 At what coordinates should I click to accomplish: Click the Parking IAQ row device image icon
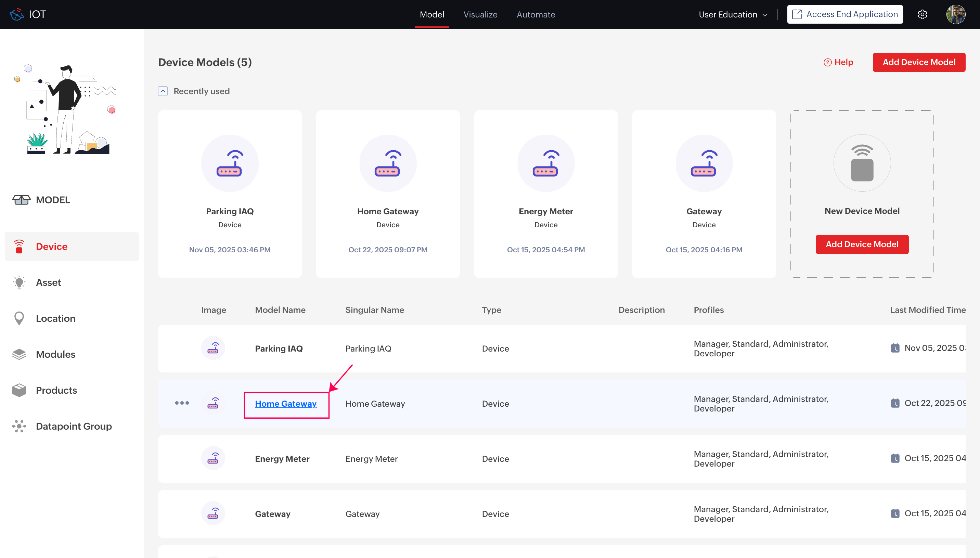(213, 348)
